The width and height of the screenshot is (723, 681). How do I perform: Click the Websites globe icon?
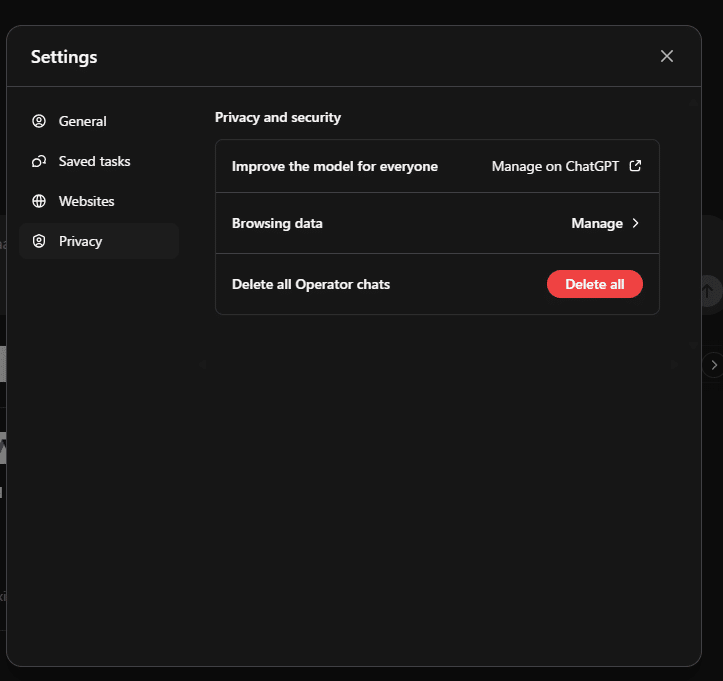click(39, 201)
